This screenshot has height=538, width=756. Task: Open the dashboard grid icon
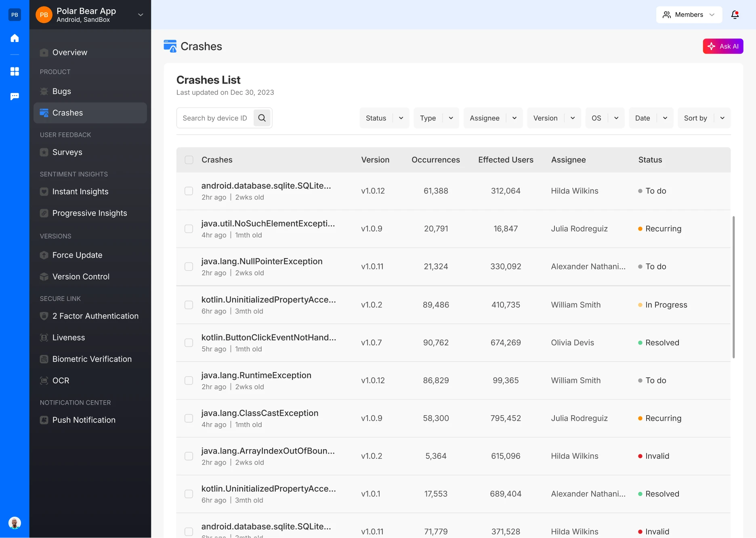[15, 71]
